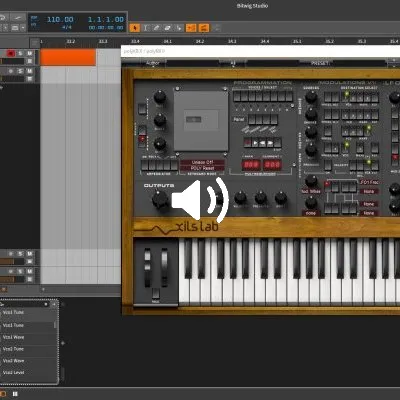Click the sequencer play button
This screenshot has height=400, width=400.
point(255,143)
